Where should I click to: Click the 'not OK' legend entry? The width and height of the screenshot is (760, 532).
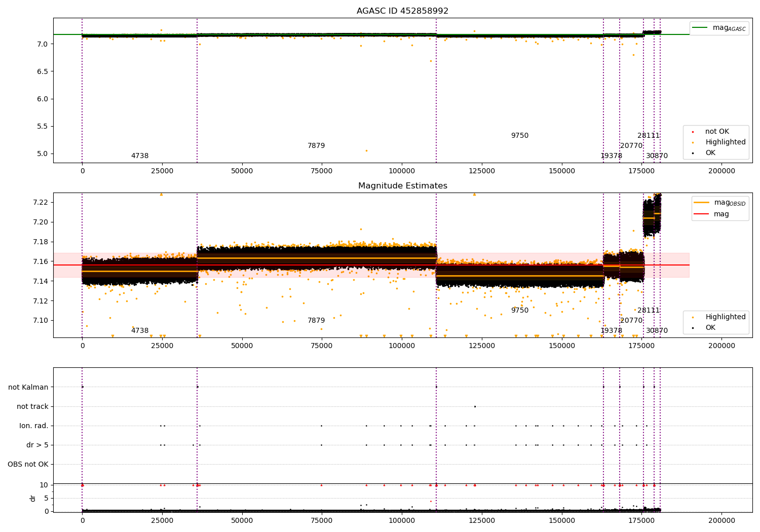click(717, 132)
